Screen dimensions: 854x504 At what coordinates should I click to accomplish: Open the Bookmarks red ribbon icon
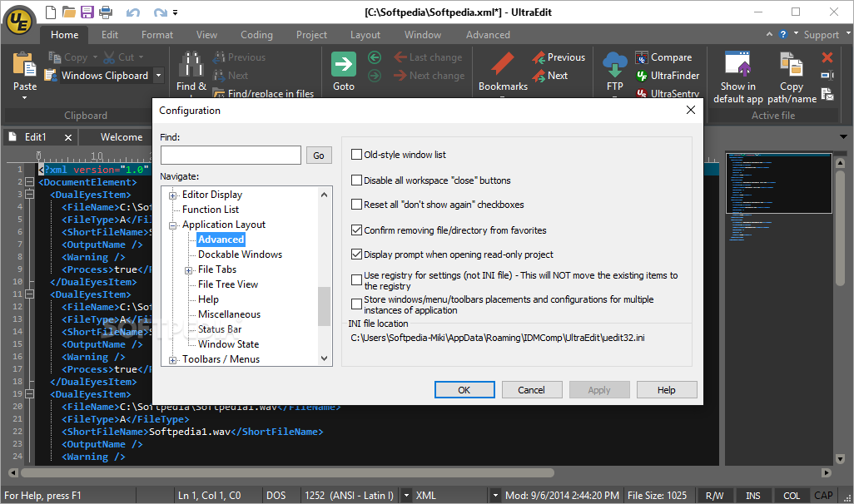(x=503, y=64)
